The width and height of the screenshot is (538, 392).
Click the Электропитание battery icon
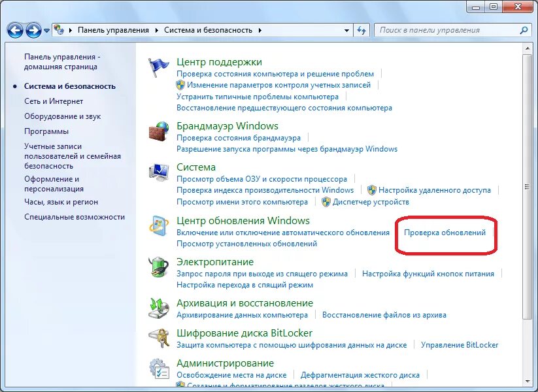[158, 267]
